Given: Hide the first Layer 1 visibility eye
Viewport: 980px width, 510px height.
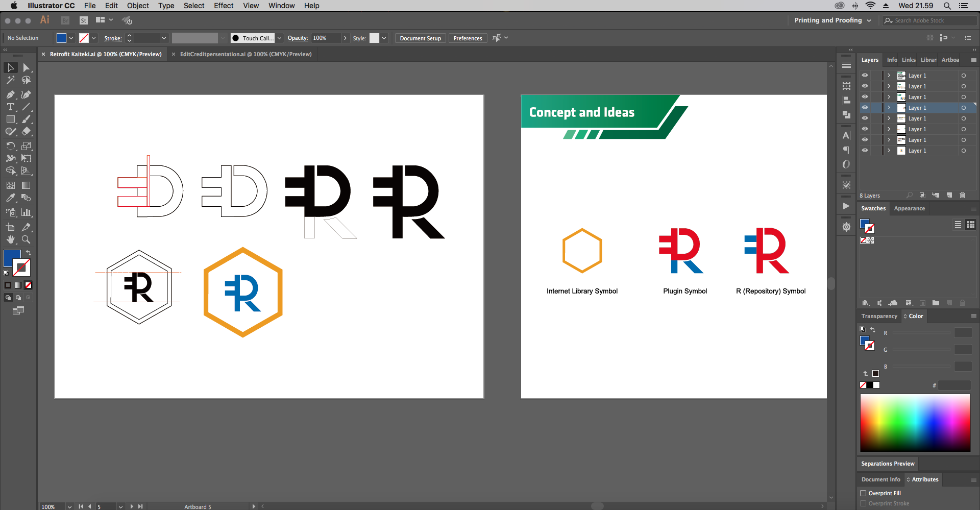Looking at the screenshot, I should pos(865,76).
